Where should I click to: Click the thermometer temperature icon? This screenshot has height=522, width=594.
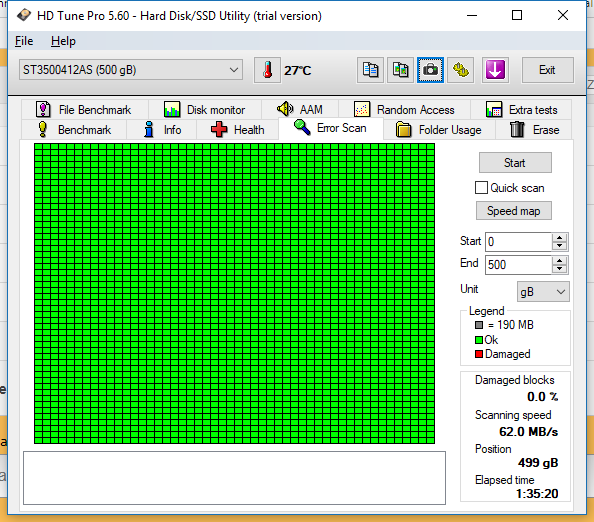click(x=267, y=70)
